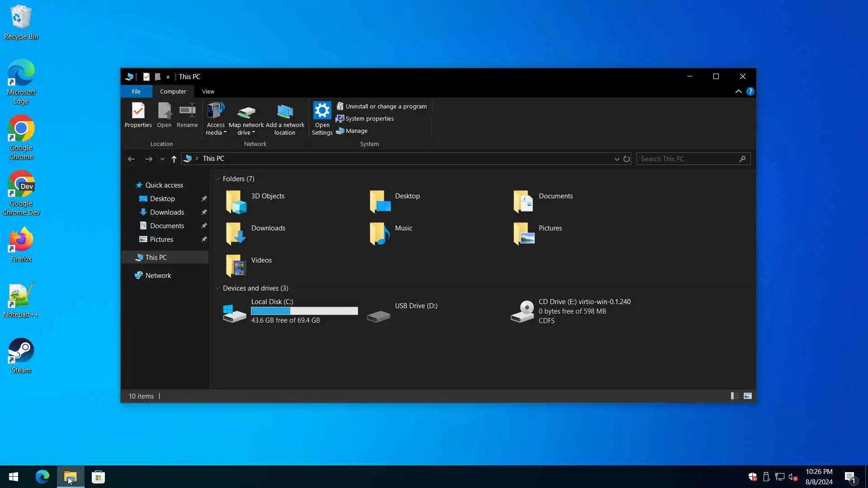Minimize the ribbon with the chevron
Viewport: 868px width, 488px height.
(x=738, y=92)
